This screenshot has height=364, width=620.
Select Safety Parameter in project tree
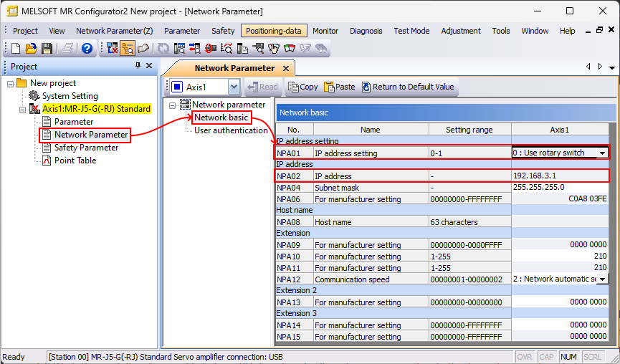click(86, 148)
